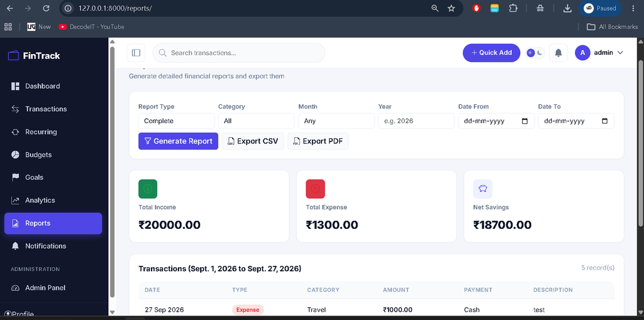Click the incognito-style browser toolbar icon
The image size is (644, 320).
click(x=540, y=8)
